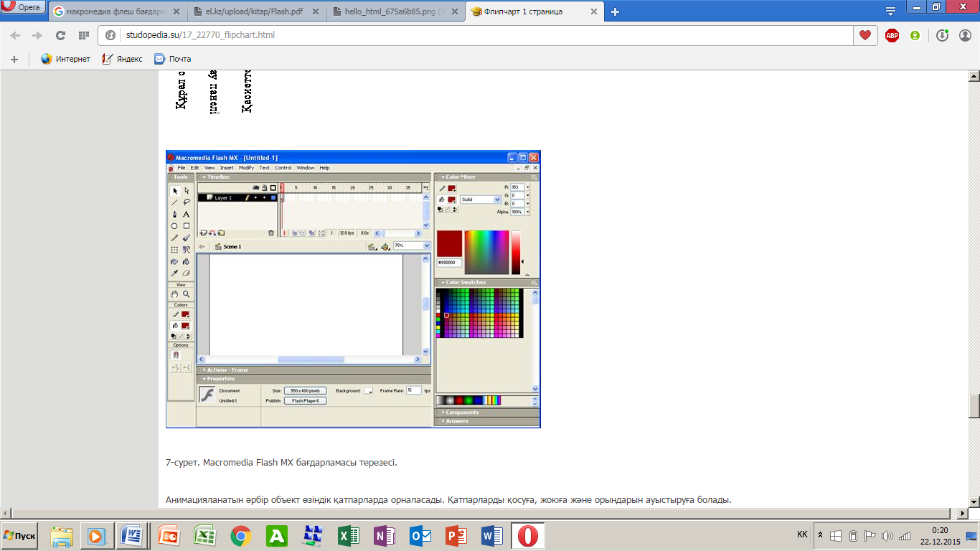
Task: Pick the Eyedropper tool
Action: point(174,273)
